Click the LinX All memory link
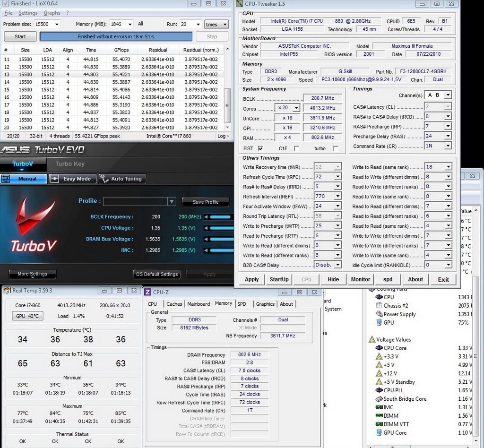Image resolution: width=484 pixels, height=448 pixels. point(140,24)
